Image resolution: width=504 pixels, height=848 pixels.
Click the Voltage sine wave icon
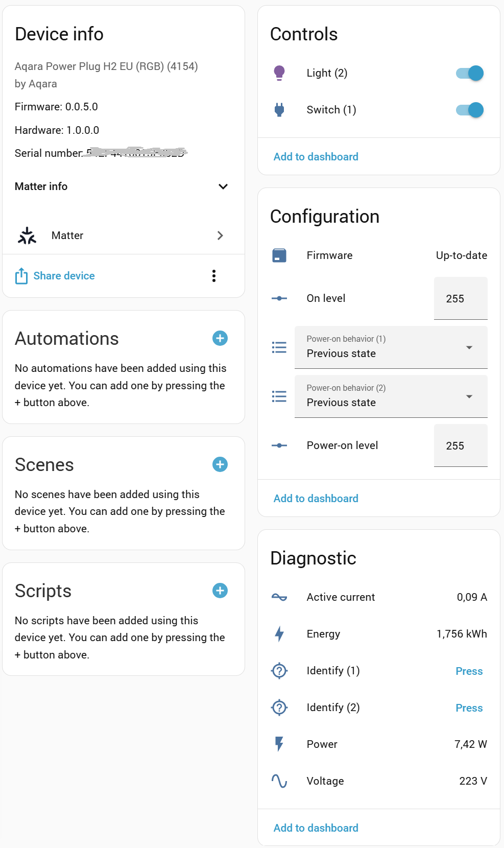[x=279, y=781]
